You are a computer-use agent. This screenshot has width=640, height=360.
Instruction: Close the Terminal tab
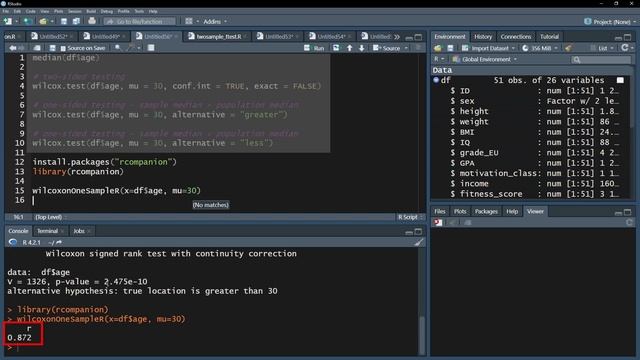[x=62, y=231]
